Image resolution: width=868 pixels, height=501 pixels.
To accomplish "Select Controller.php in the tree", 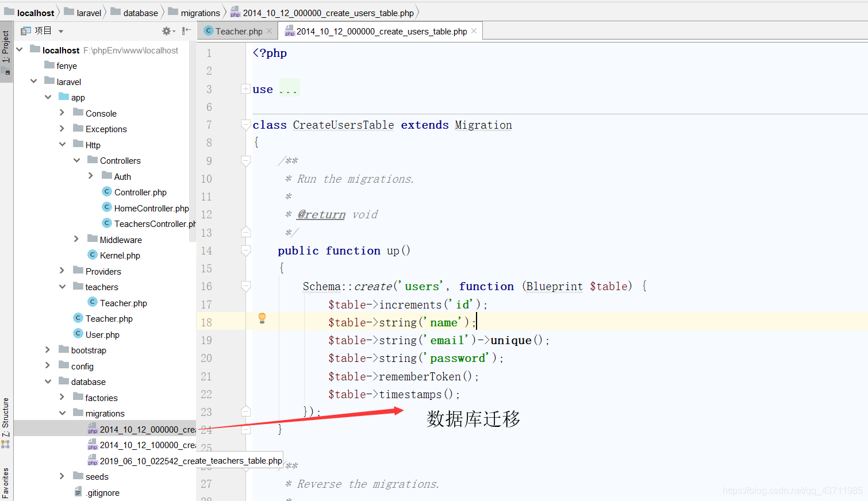I will (140, 192).
